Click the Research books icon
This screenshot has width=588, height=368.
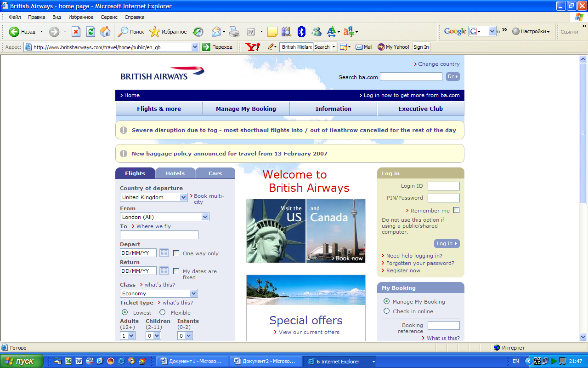(287, 32)
